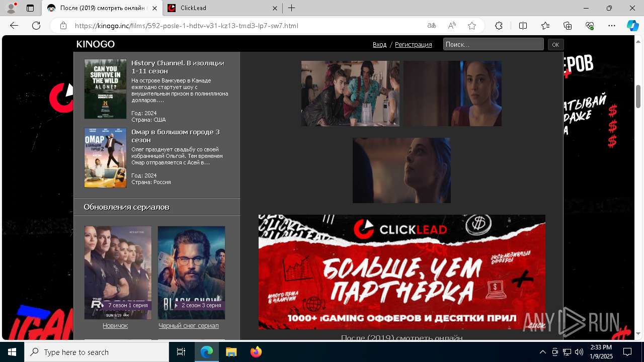
Task: Click the address bar URL
Action: pyautogui.click(x=187, y=26)
